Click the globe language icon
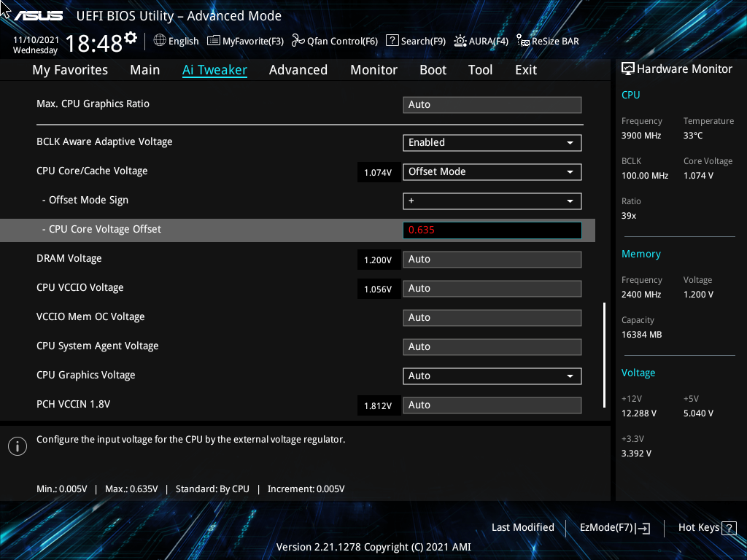747x560 pixels. pos(160,41)
